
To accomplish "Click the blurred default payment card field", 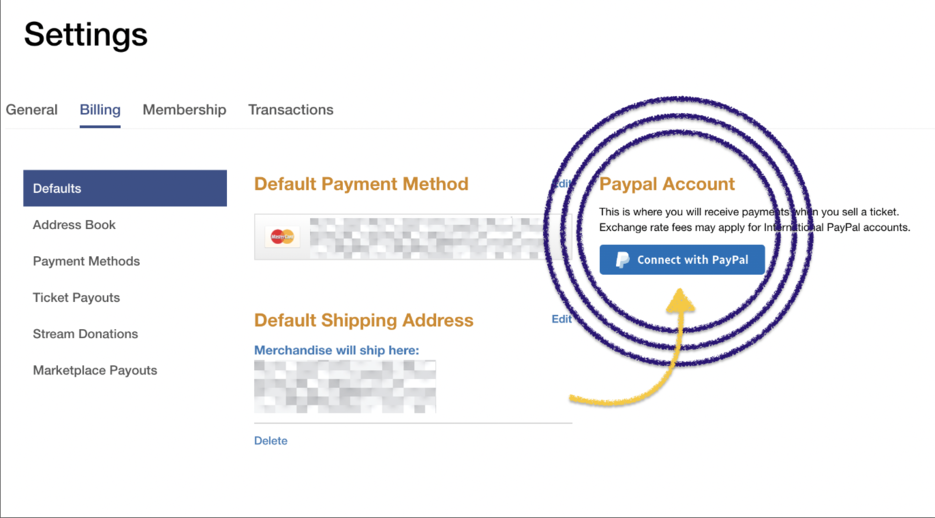I will click(x=413, y=237).
